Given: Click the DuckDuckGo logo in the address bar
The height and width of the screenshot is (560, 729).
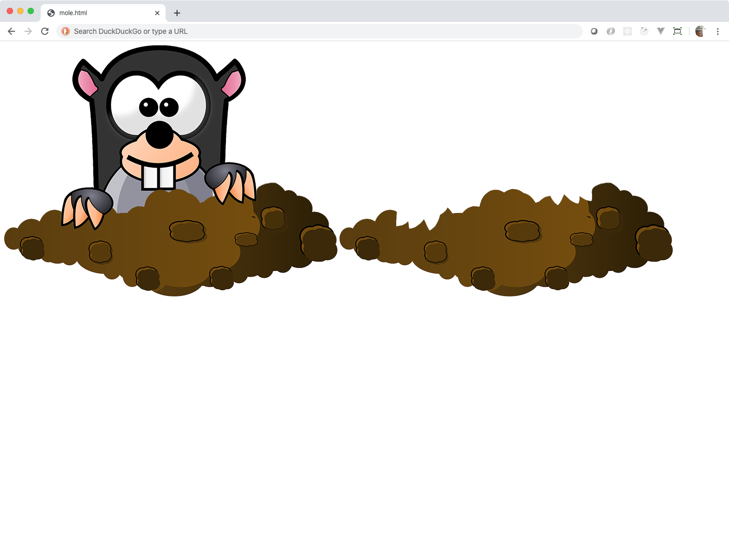Looking at the screenshot, I should [x=66, y=31].
